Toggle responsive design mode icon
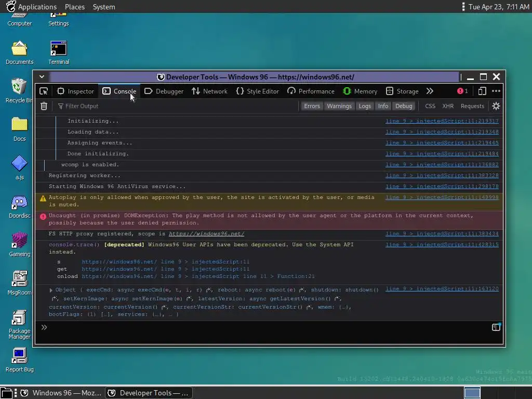 pyautogui.click(x=482, y=91)
